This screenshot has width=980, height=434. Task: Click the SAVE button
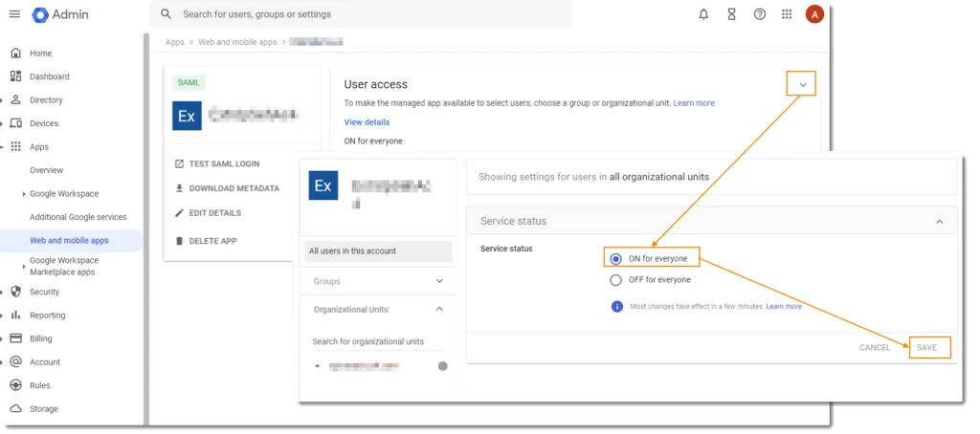click(x=926, y=347)
